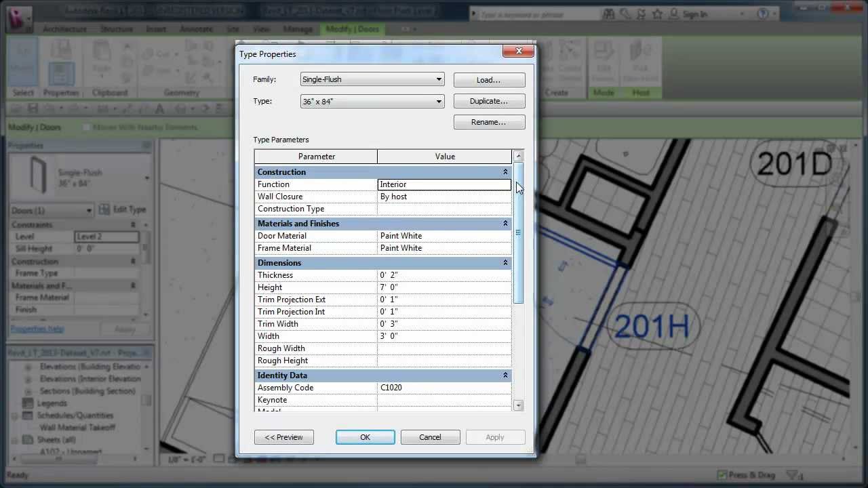
Task: Select Edit Type in the Properties palette
Action: (x=125, y=209)
